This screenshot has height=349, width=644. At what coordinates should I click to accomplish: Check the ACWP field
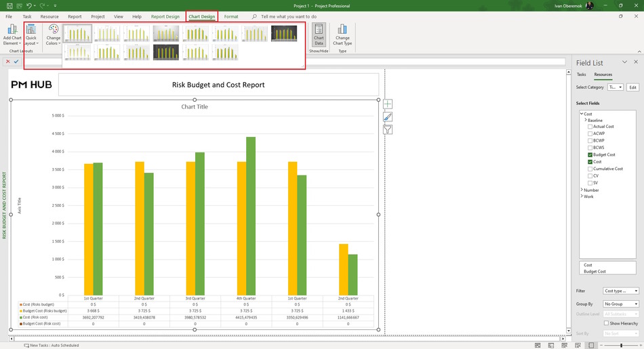click(x=590, y=134)
